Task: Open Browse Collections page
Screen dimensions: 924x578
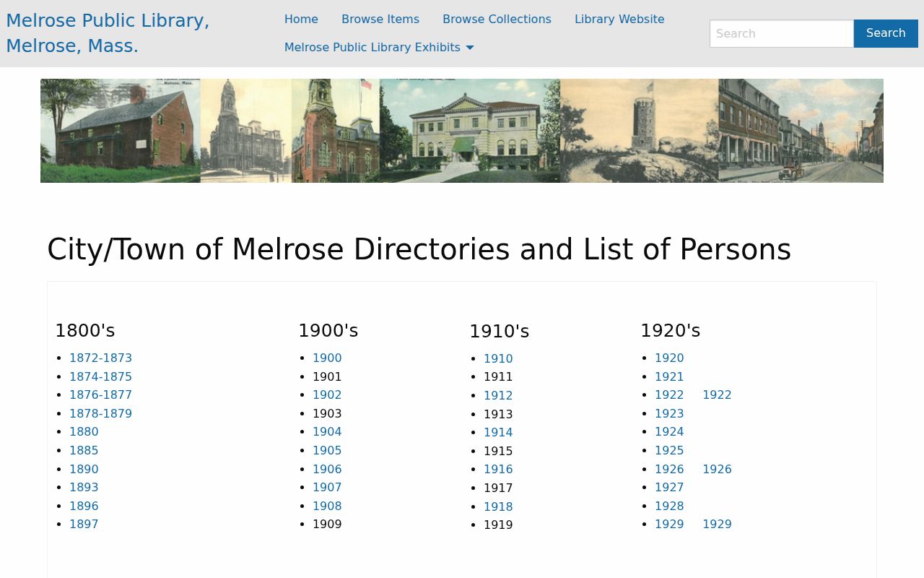Action: [497, 20]
